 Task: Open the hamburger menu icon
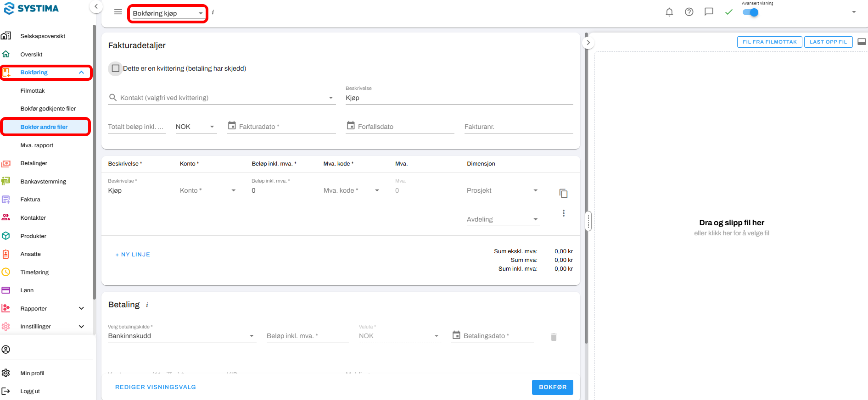[x=118, y=12]
